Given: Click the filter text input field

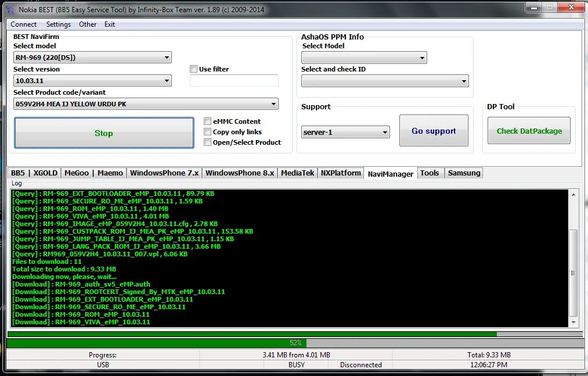Looking at the screenshot, I should pyautogui.click(x=234, y=81).
